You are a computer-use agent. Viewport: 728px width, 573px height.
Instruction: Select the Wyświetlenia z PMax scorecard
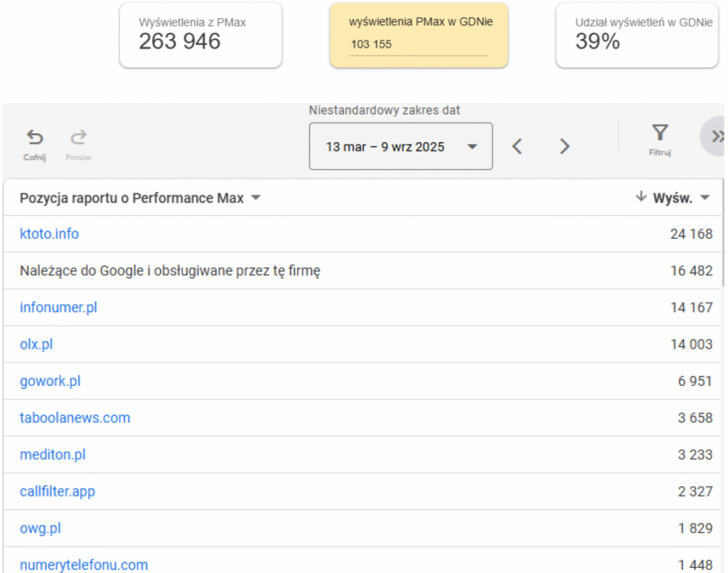pyautogui.click(x=200, y=36)
